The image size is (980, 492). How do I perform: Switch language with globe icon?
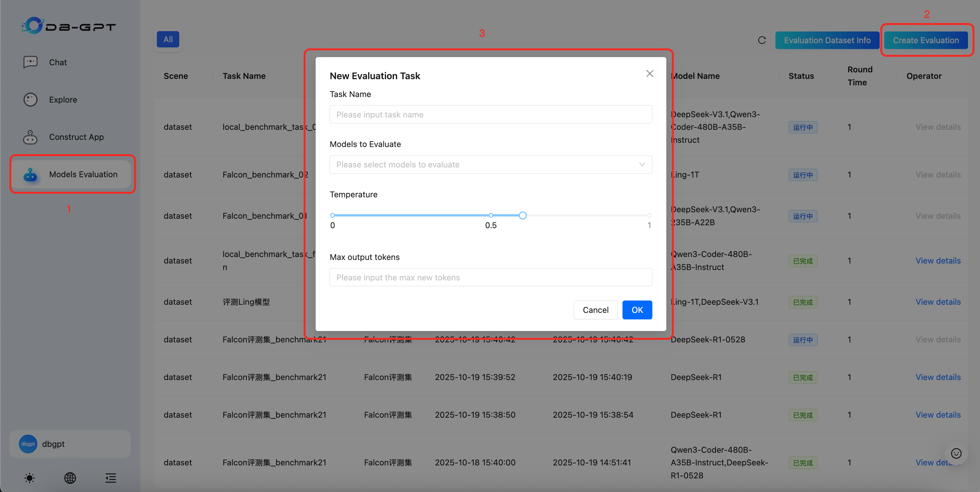tap(70, 478)
